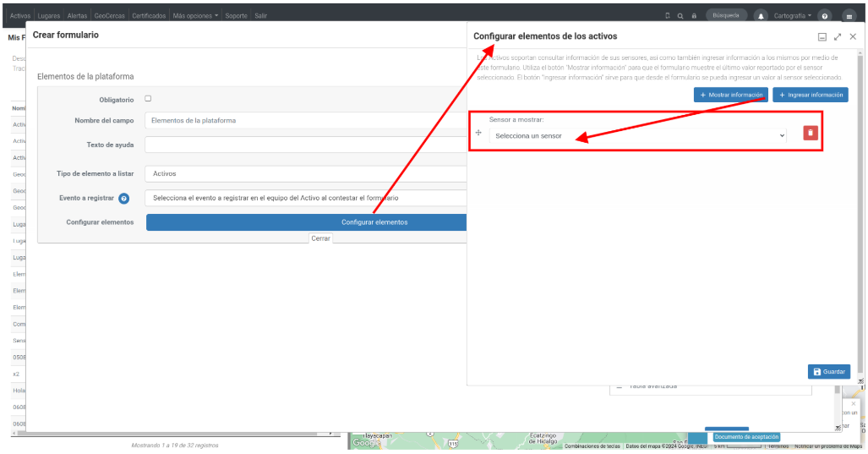This screenshot has width=868, height=454.
Task: Click the Ingresar información button
Action: [811, 96]
